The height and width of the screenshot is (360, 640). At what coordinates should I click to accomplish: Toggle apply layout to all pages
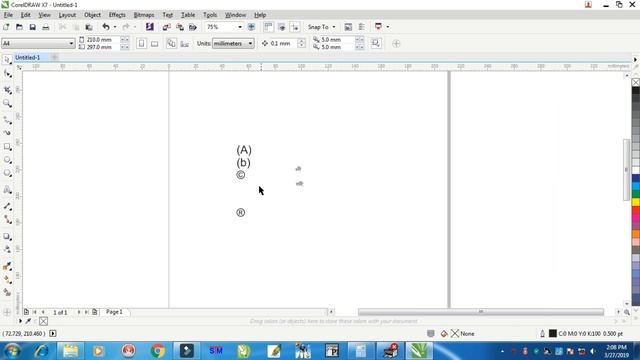(x=171, y=43)
